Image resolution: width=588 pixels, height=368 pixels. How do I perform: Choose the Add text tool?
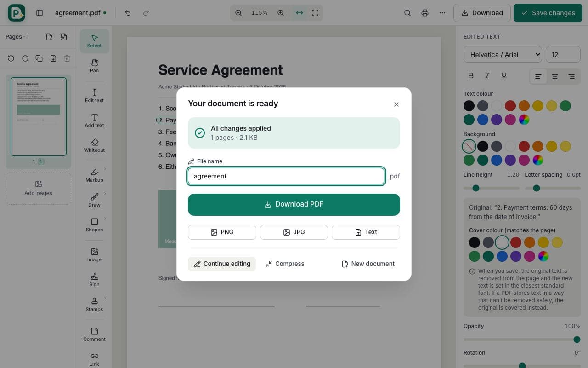[94, 121]
